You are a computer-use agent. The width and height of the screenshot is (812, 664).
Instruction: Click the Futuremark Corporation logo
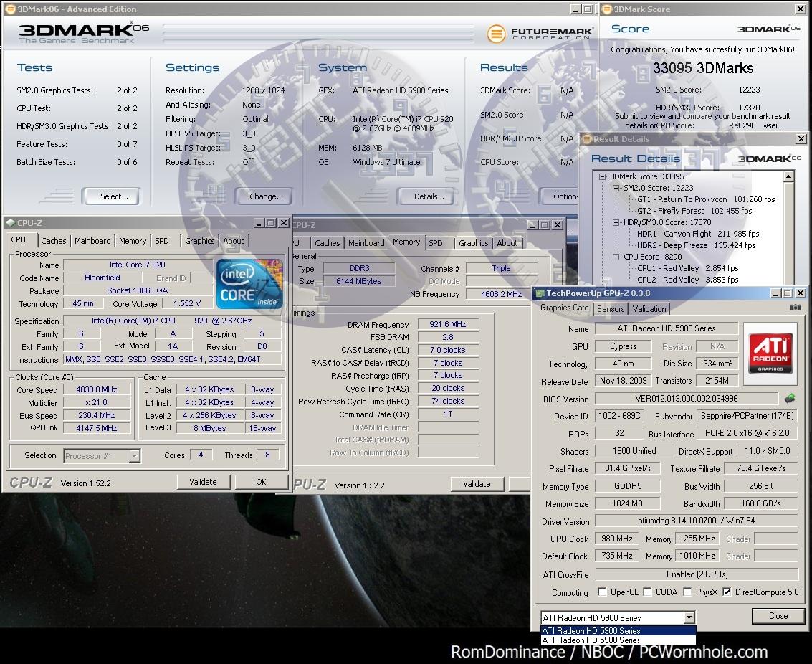(540, 34)
